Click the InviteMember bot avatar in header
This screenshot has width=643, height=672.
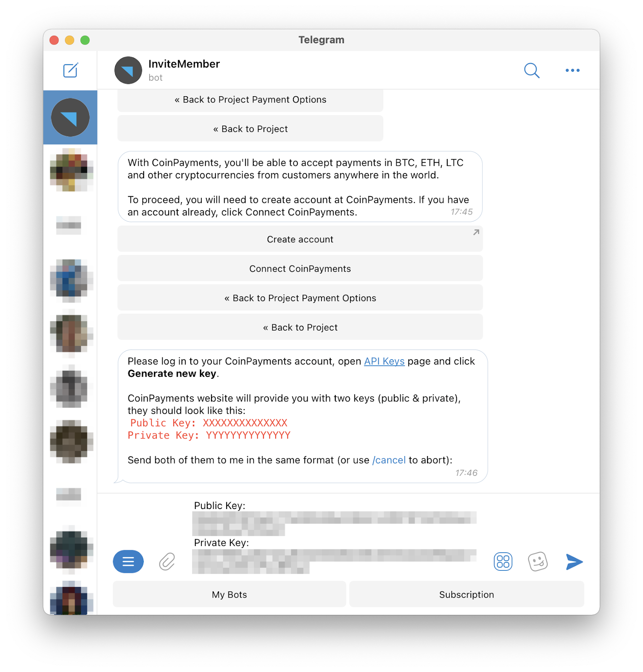point(128,70)
